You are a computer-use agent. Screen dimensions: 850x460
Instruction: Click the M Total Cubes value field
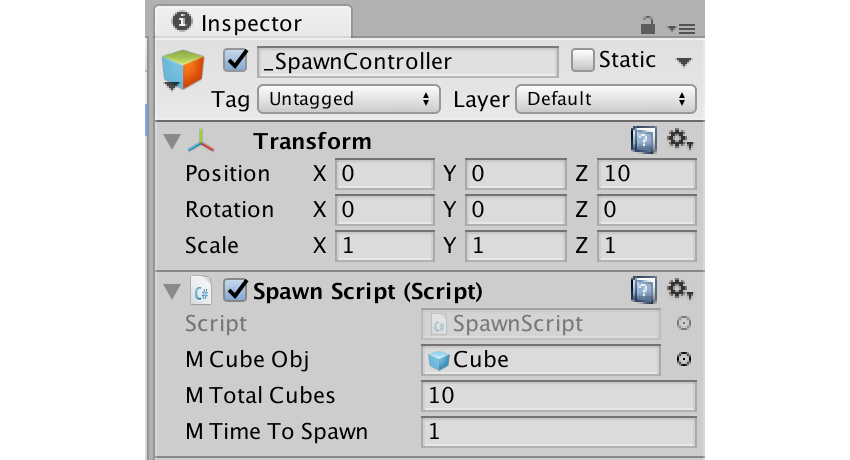click(559, 396)
